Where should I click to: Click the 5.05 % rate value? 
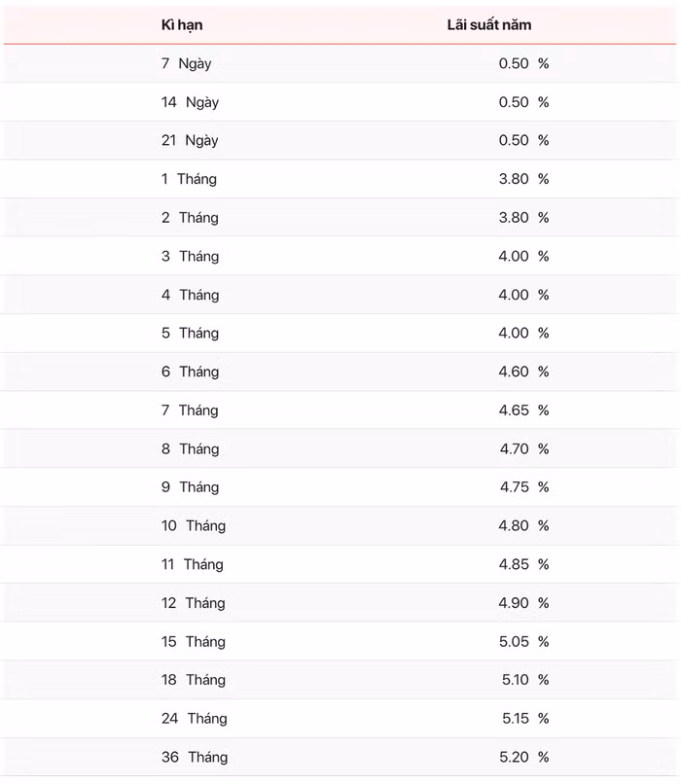[523, 641]
